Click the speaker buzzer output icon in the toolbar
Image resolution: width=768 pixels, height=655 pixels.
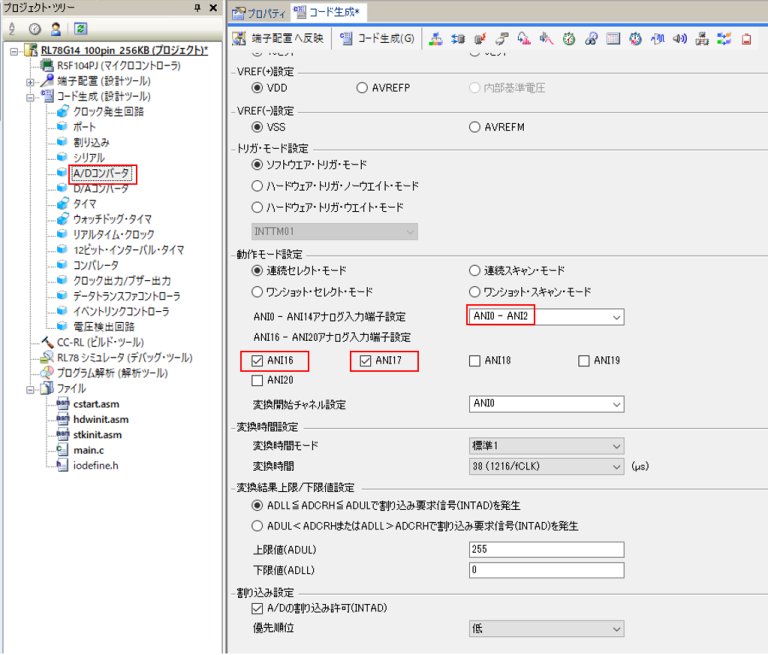click(x=680, y=39)
